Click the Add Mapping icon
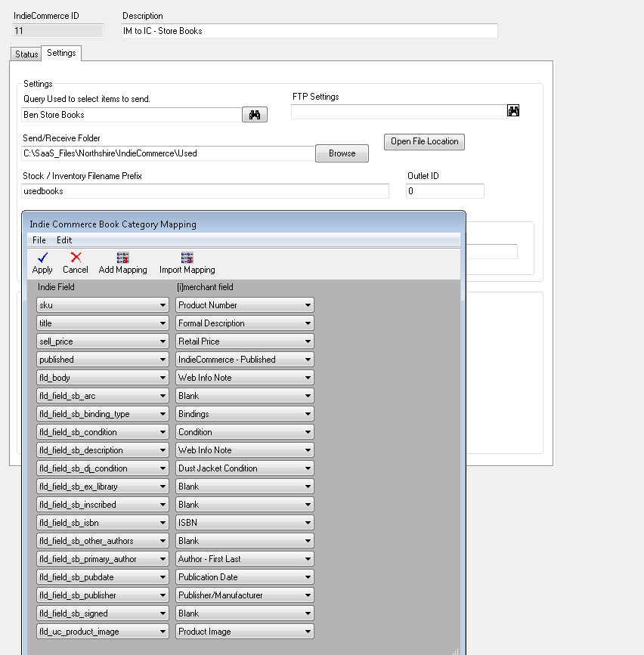 point(123,258)
